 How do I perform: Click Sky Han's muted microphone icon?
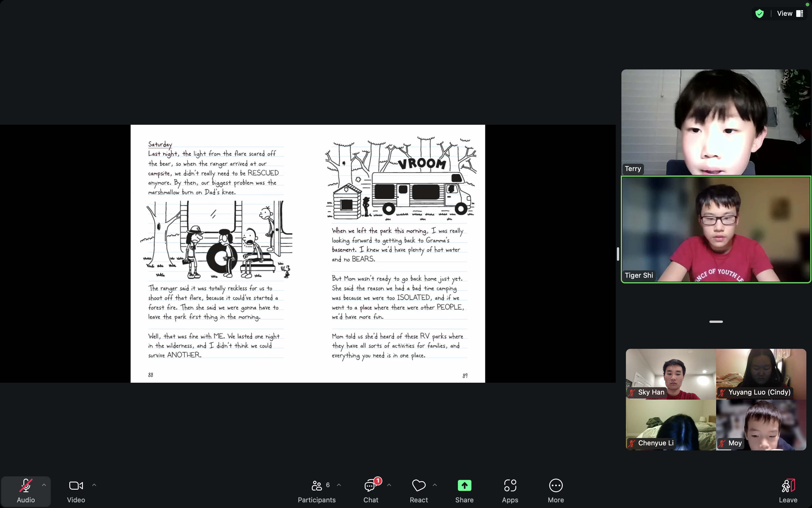point(632,392)
